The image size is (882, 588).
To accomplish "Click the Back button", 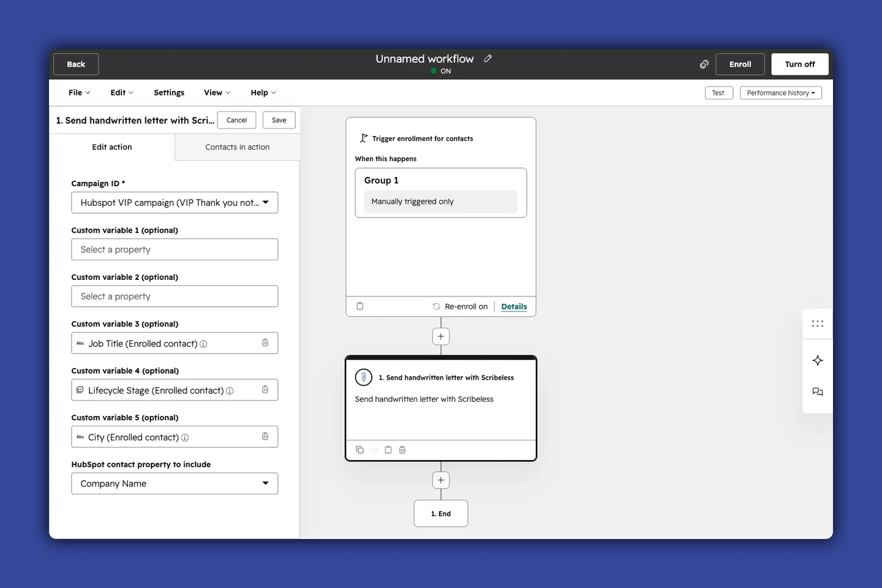I will (x=76, y=64).
